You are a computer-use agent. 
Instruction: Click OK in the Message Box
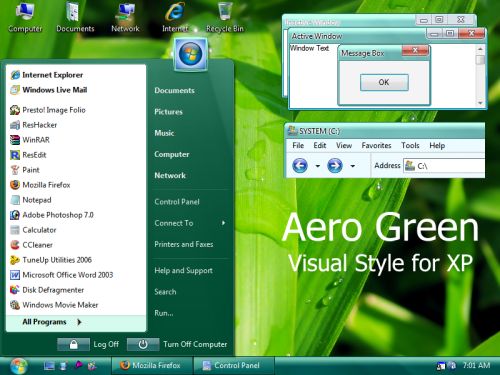[384, 82]
